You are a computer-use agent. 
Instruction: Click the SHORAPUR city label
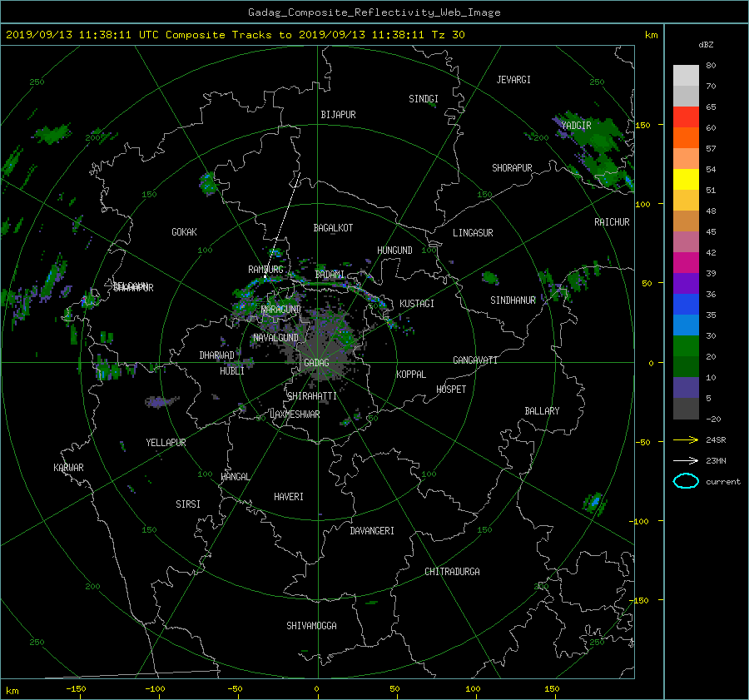pyautogui.click(x=512, y=167)
